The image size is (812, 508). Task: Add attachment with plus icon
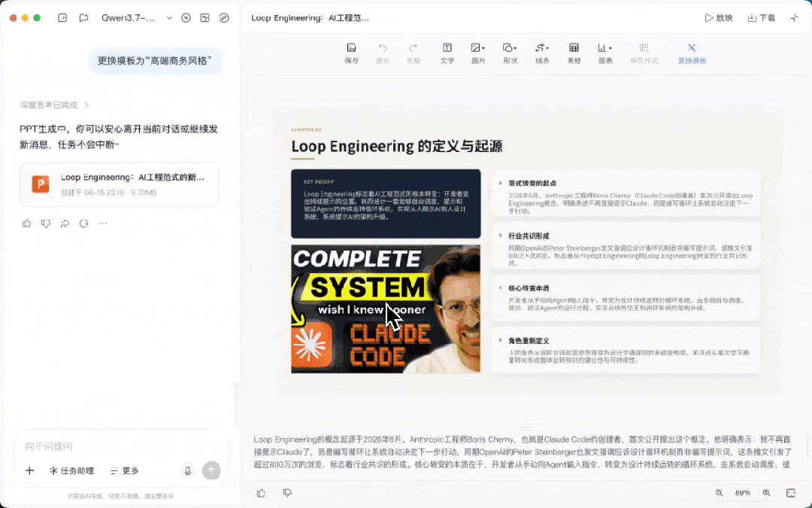pyautogui.click(x=29, y=470)
